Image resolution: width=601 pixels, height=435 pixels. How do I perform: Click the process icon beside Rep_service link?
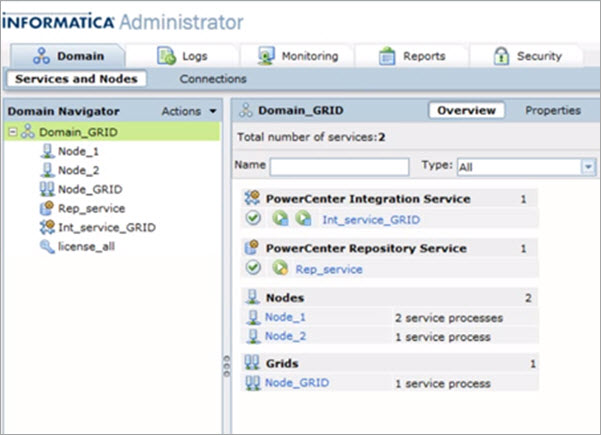point(280,268)
